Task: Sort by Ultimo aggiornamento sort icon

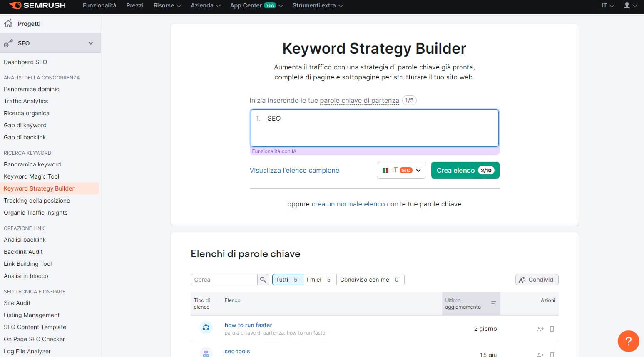Action: [493, 303]
